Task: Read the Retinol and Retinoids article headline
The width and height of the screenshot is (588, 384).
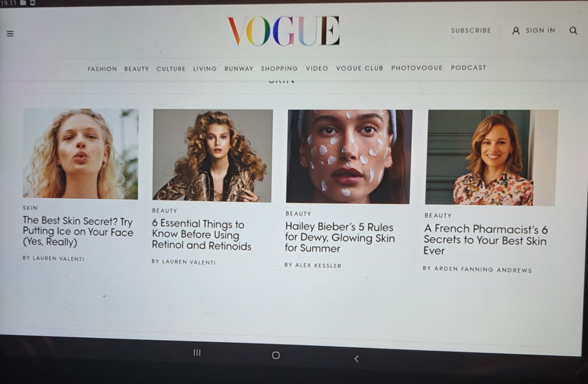Action: point(202,235)
